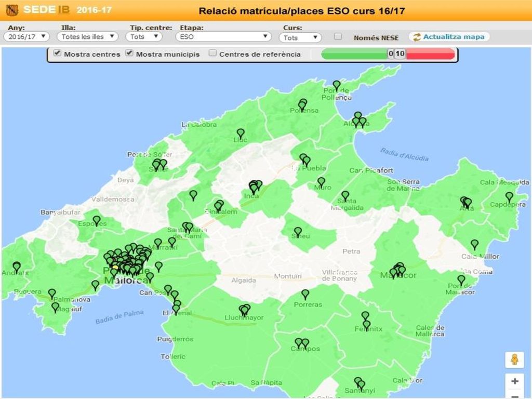Click the pin cluster at Felanitx

coord(366,321)
